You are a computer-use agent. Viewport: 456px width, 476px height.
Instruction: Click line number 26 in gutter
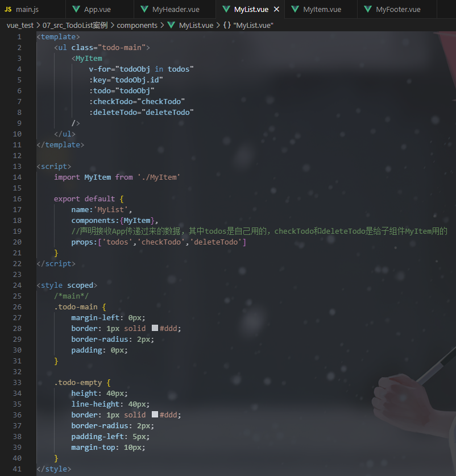click(x=17, y=307)
